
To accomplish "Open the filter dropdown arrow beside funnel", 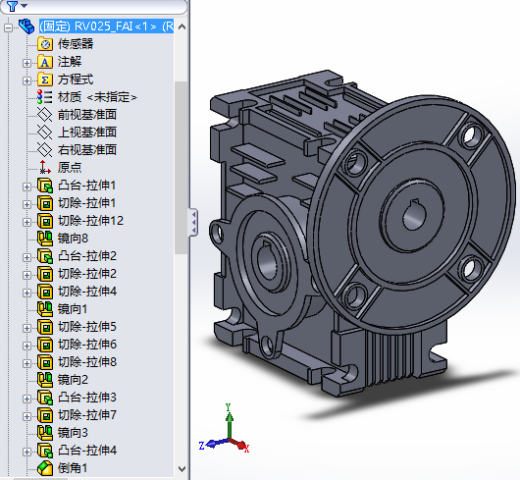I will (x=23, y=6).
